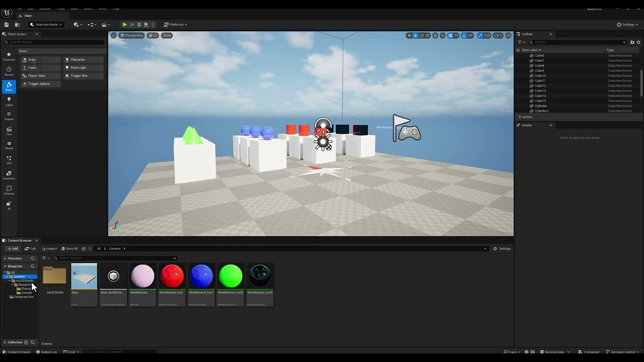Open the Cinematic category in Place Actors

click(9, 131)
